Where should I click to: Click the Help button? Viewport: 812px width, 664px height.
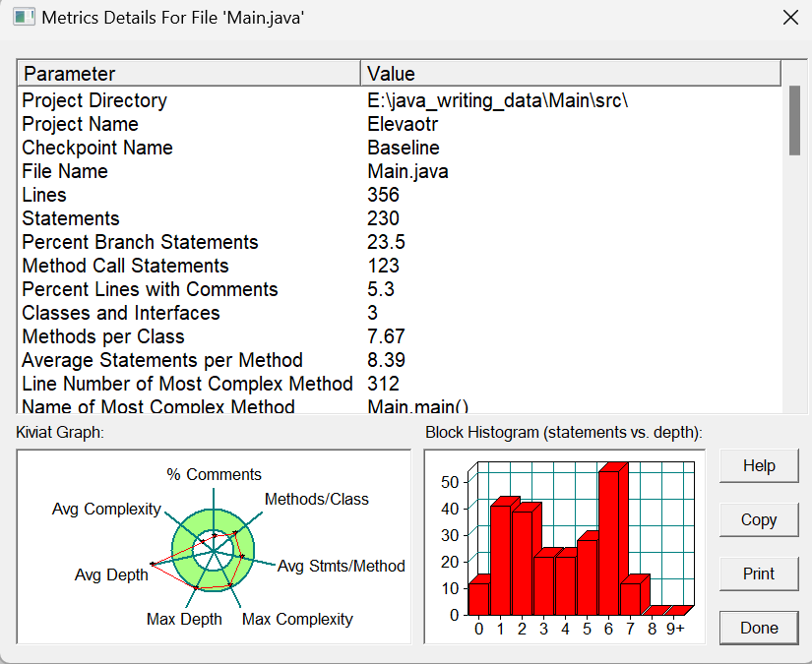tap(759, 465)
